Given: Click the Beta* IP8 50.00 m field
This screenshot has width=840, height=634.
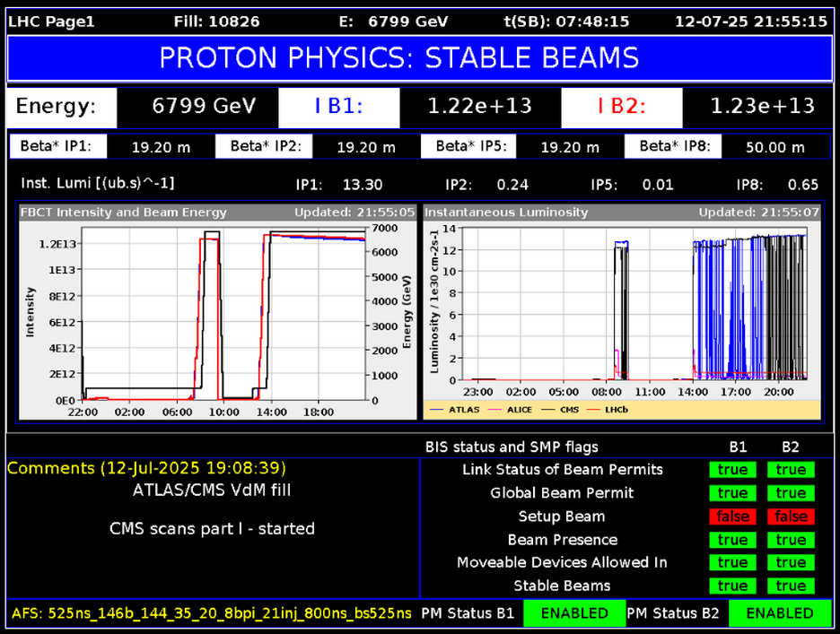Looking at the screenshot, I should tap(774, 147).
